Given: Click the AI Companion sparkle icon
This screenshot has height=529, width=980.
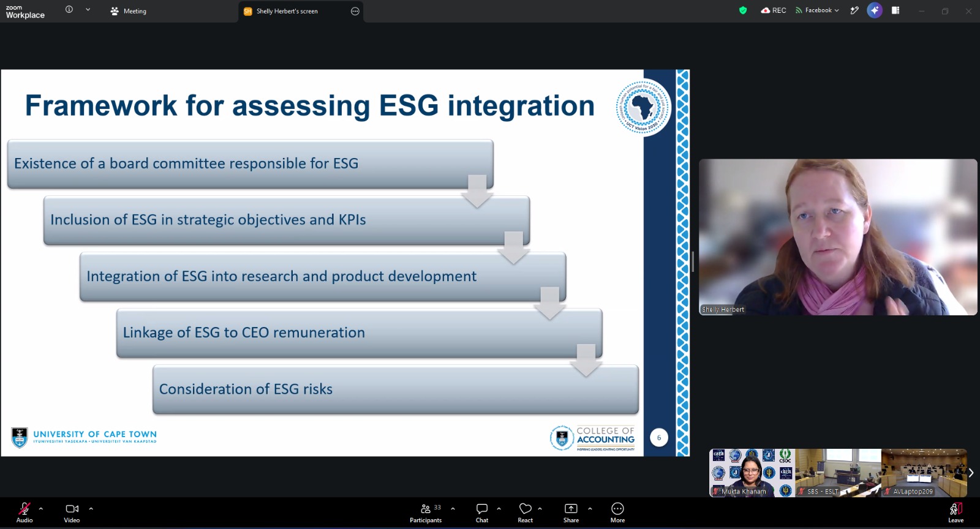Looking at the screenshot, I should point(875,10).
